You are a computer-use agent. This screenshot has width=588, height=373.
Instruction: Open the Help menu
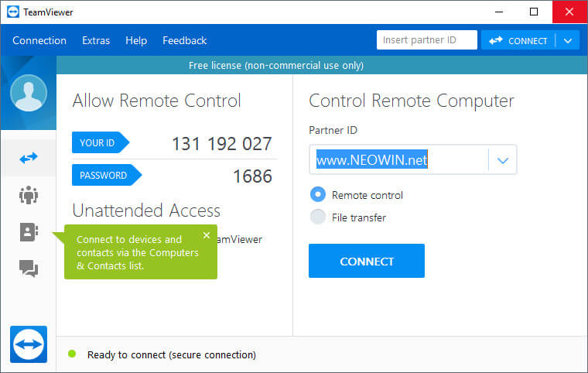(x=136, y=40)
